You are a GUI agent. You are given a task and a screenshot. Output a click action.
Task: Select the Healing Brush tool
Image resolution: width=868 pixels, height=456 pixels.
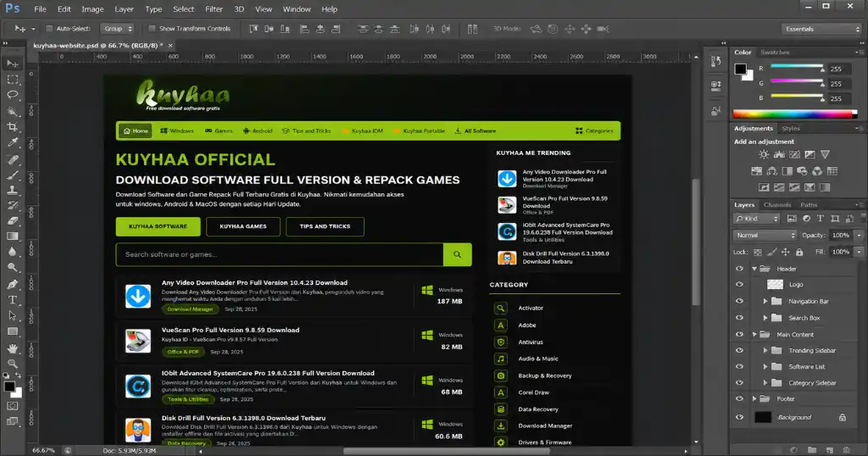click(12, 159)
